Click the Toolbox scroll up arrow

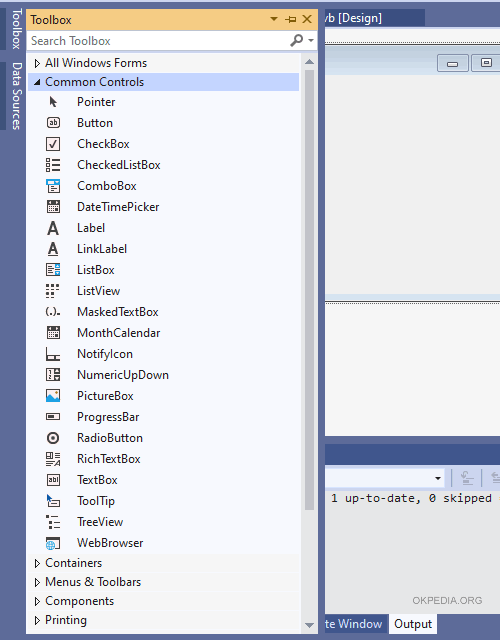point(309,62)
